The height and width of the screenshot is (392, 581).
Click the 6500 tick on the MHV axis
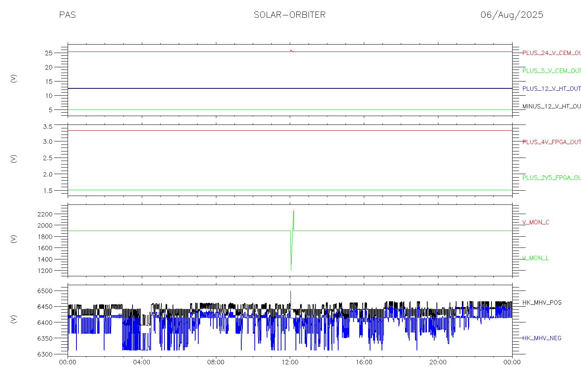tap(45, 291)
